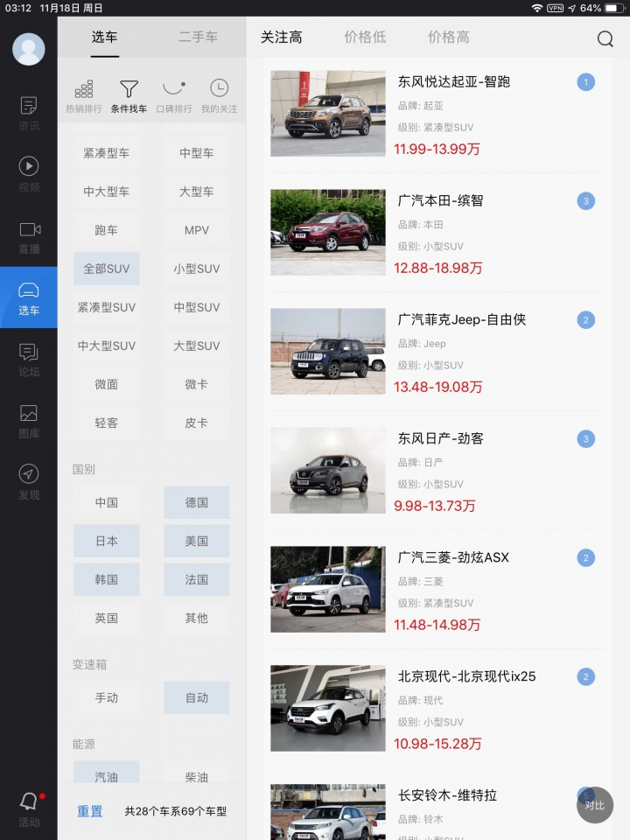Select the 选车 car icon in sidebar

pos(28,297)
